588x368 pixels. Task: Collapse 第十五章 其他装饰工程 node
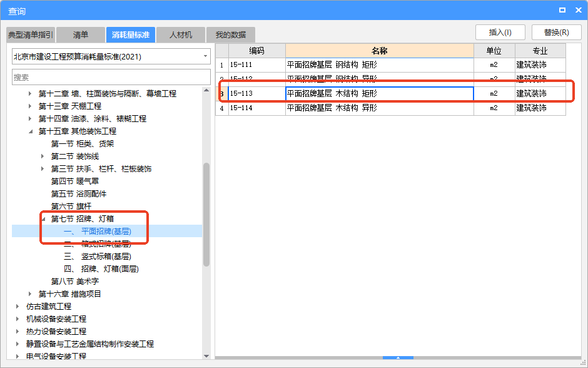(x=31, y=131)
